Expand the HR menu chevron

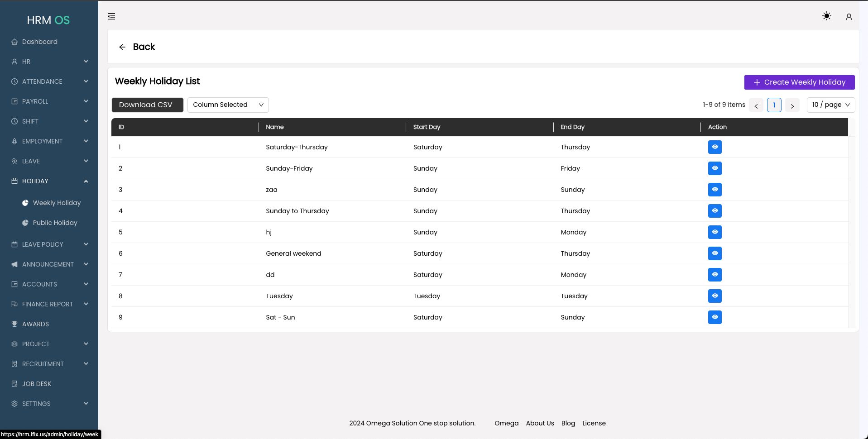(86, 62)
